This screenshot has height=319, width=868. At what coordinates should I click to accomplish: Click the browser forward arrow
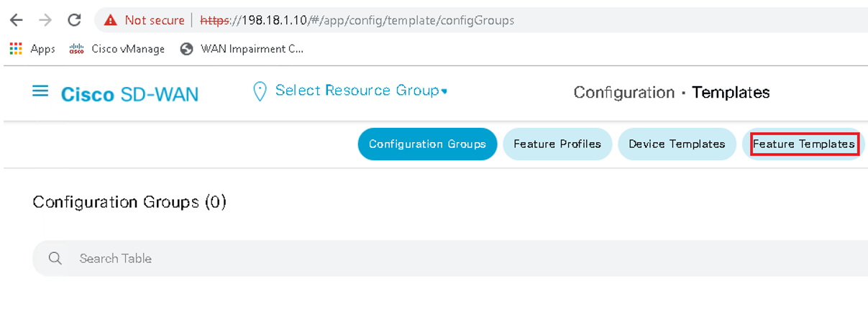(45, 20)
